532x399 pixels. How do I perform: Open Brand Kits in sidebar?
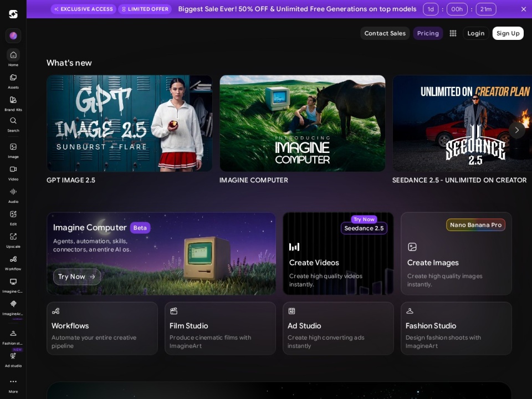(x=13, y=104)
